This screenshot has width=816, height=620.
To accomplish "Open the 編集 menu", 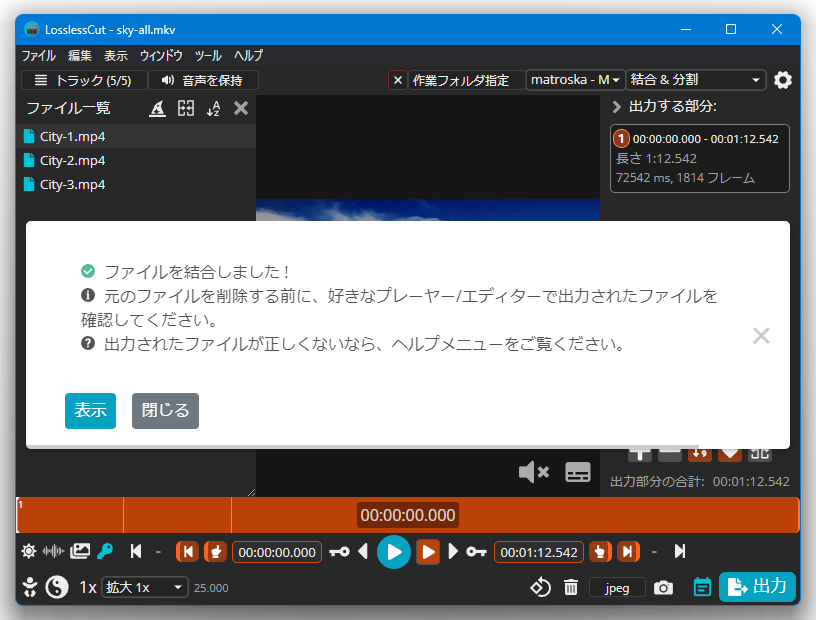I will coord(80,55).
